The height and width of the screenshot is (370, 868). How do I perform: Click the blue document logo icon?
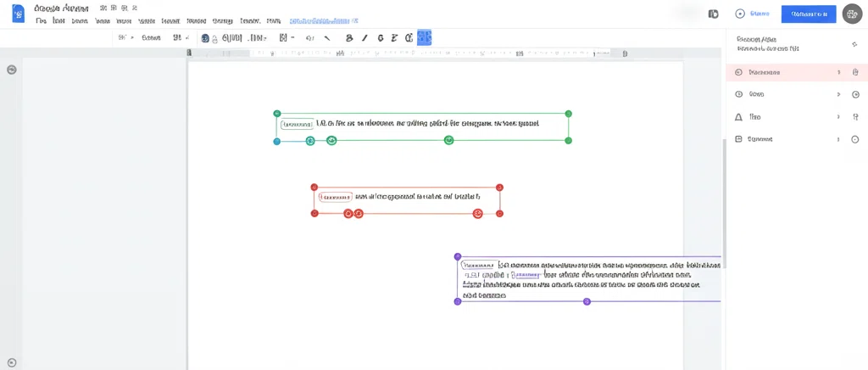[x=18, y=14]
